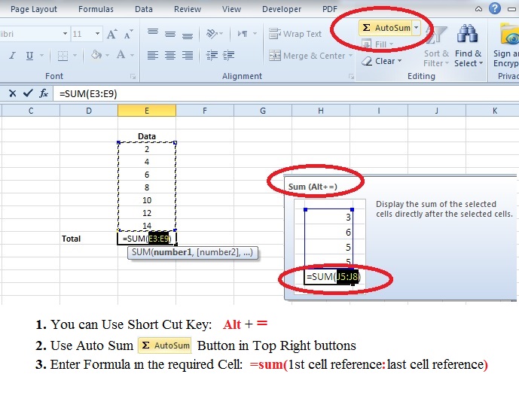The width and height of the screenshot is (519, 420).
Task: Click cell containing value 10
Action: [147, 200]
